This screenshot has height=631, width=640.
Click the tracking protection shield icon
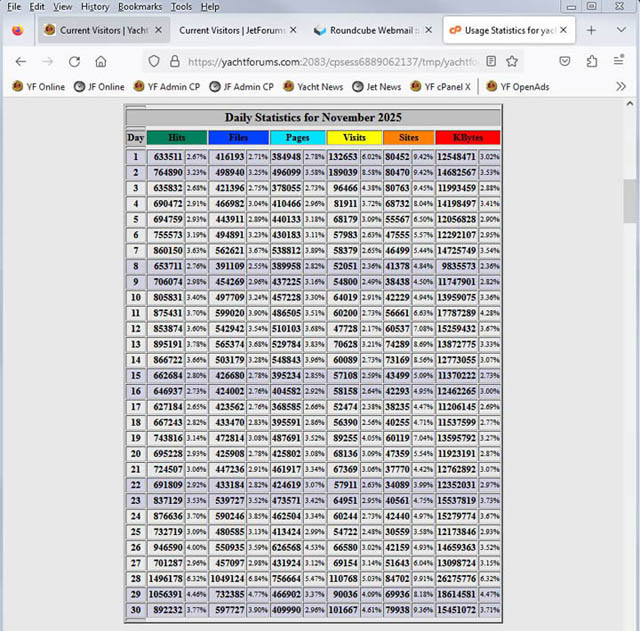tap(154, 61)
